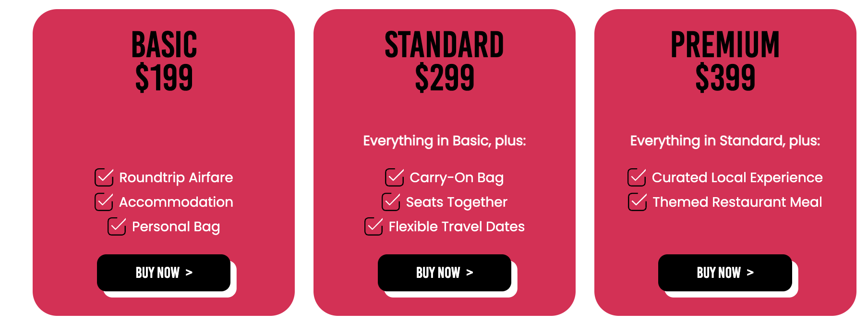Select the PREMIUM $399 plan heading
868x325 pixels.
coord(725,61)
